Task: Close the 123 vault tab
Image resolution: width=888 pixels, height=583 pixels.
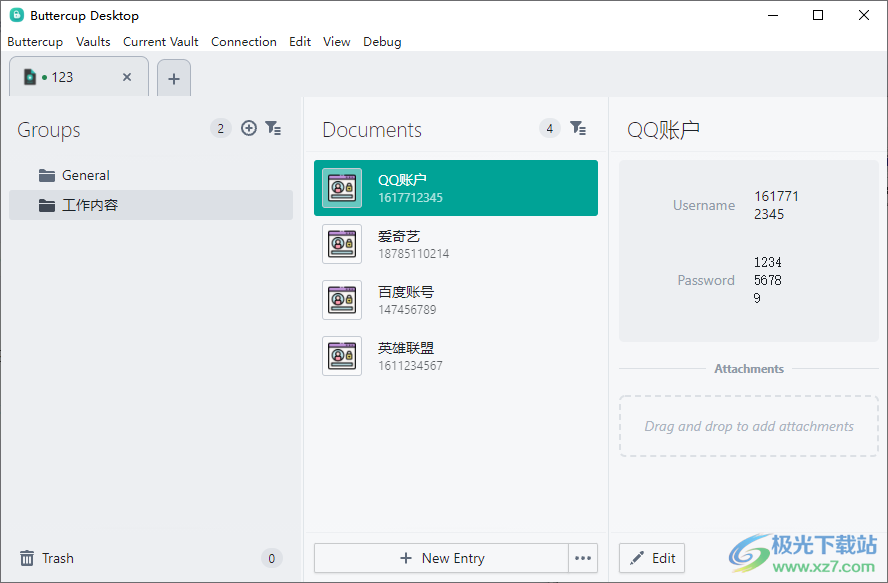Action: [x=127, y=77]
